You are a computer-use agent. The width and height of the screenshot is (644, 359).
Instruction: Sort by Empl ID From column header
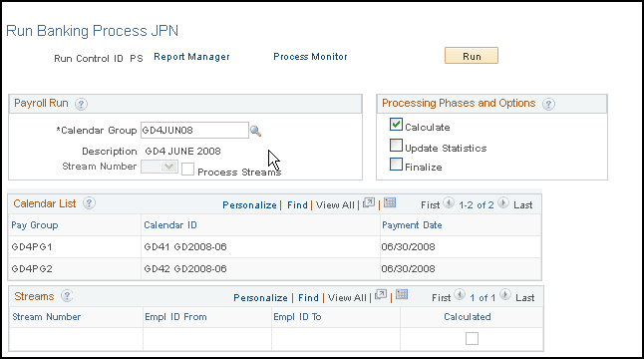175,317
